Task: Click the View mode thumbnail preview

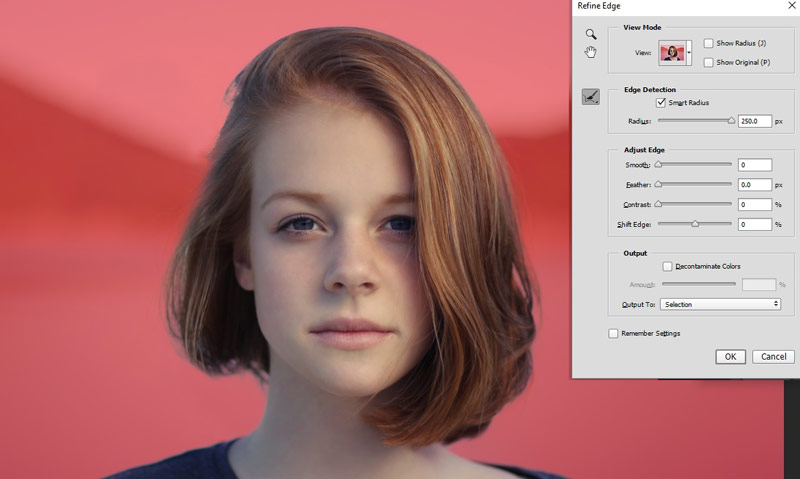Action: 672,53
